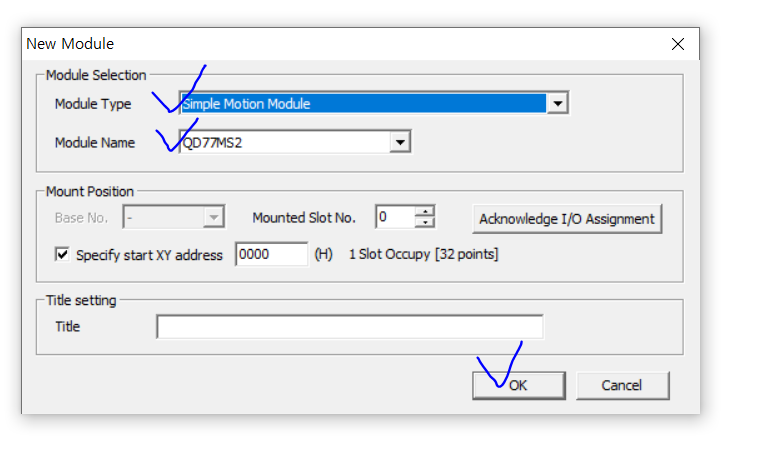763x456 pixels.
Task: Click the 'Module Name' label
Action: pyautogui.click(x=95, y=143)
